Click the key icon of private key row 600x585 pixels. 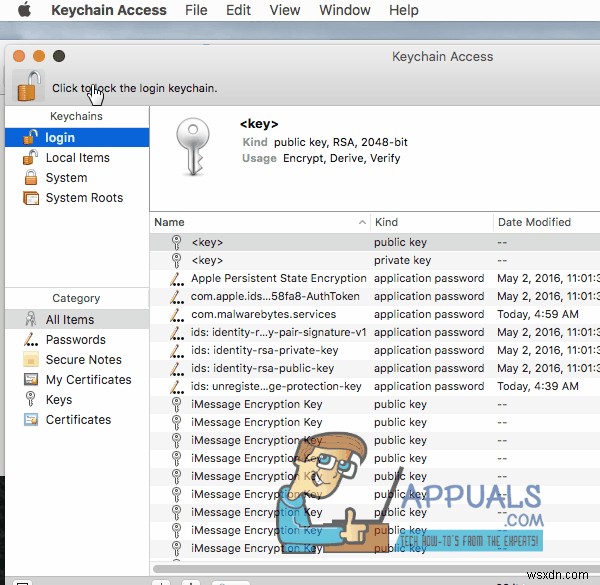pos(176,260)
